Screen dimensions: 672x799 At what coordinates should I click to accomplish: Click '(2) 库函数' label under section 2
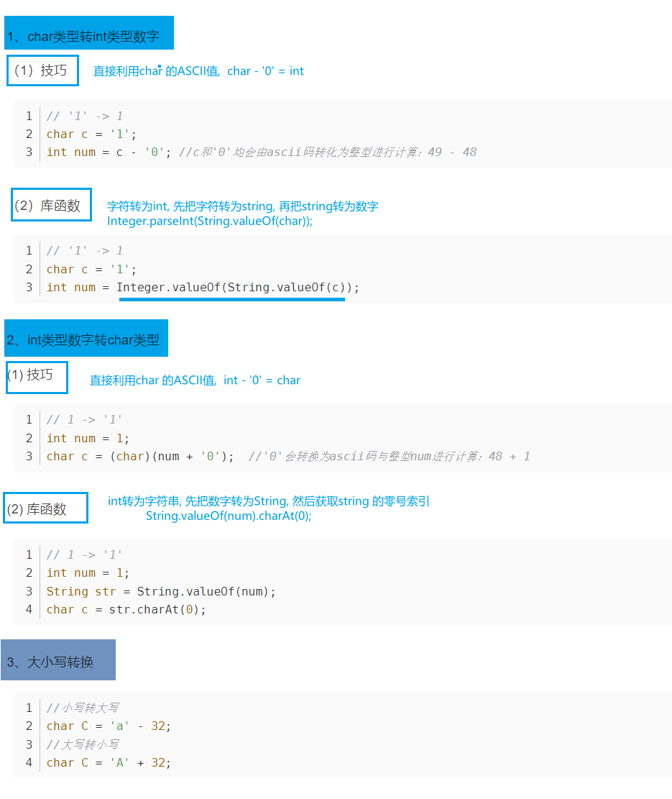point(45,508)
